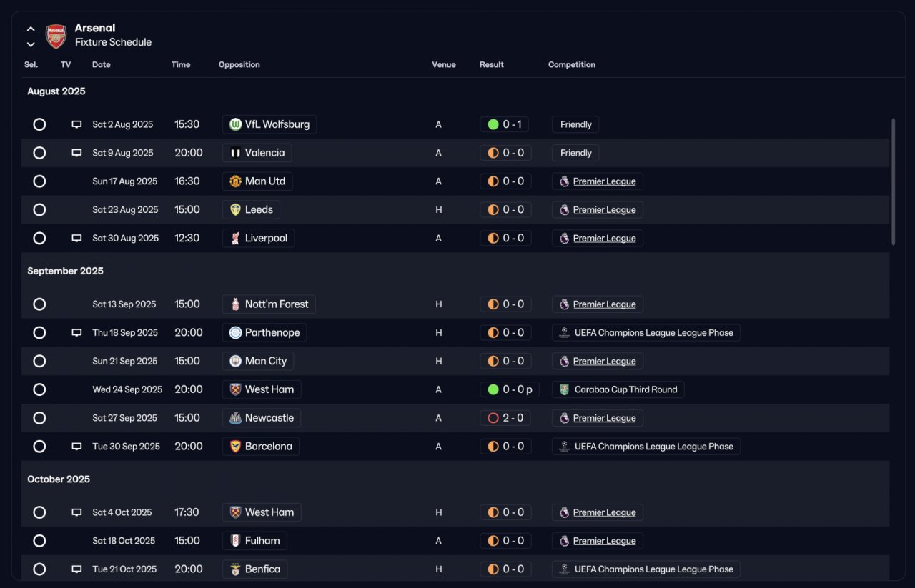Screen dimensions: 915x588
Task: Click the Man Utd club badge
Action: tap(235, 181)
